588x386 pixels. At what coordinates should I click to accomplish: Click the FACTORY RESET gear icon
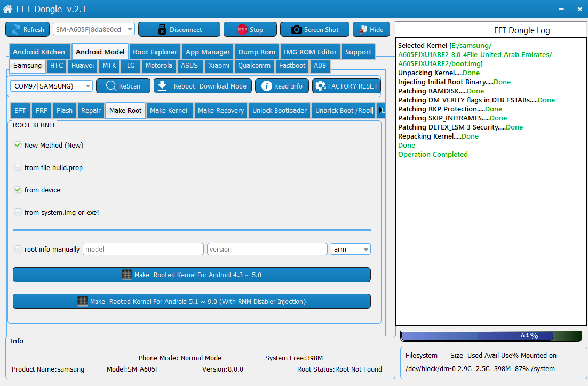tap(320, 86)
